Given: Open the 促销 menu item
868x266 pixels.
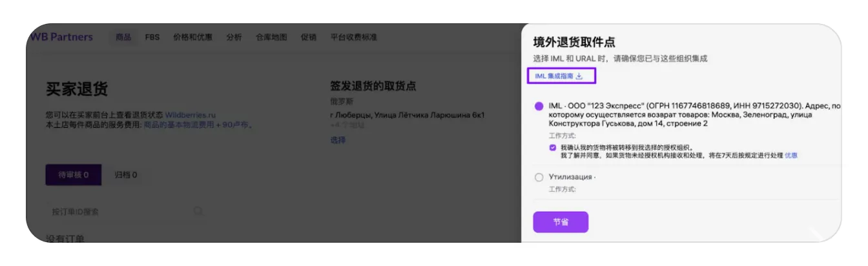Looking at the screenshot, I should 308,37.
